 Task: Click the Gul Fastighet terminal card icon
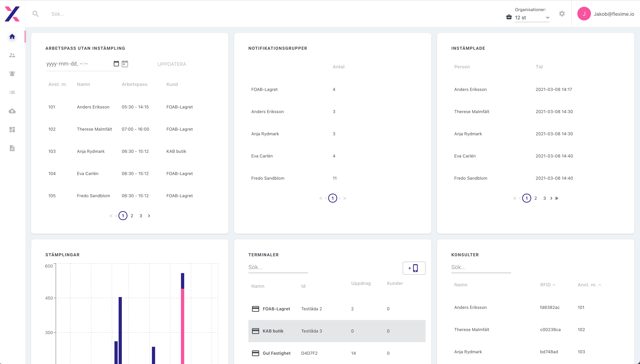pos(255,353)
